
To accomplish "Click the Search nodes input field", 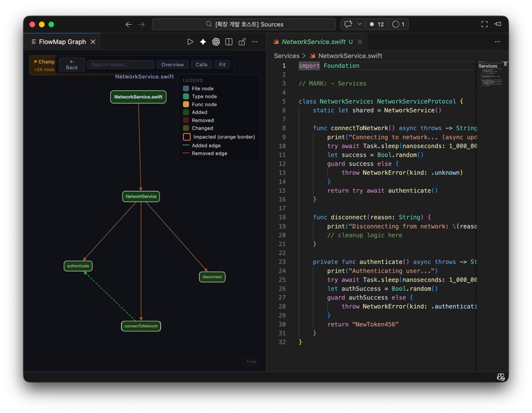I will click(121, 64).
